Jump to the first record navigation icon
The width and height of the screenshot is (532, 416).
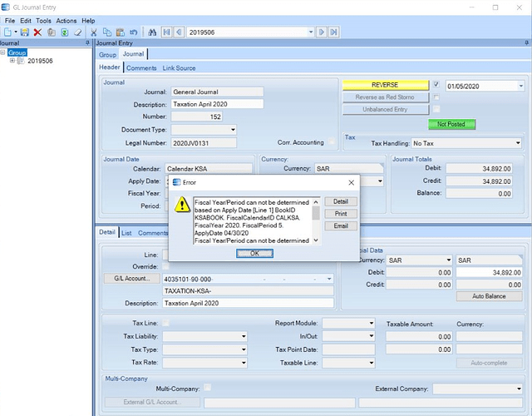166,32
